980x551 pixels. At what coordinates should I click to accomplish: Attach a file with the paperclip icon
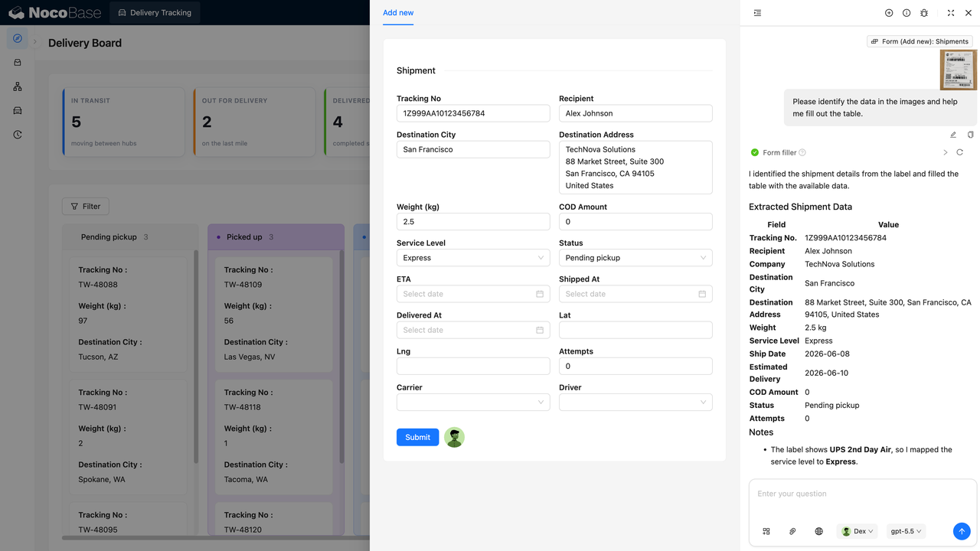click(792, 531)
